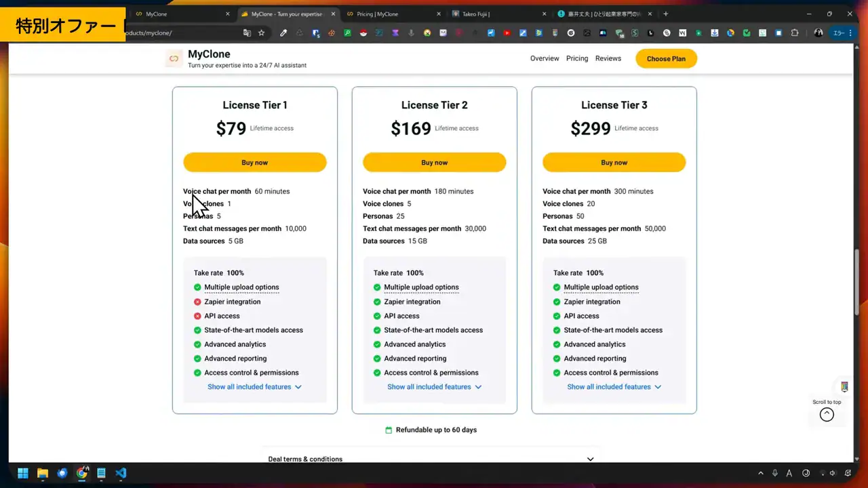Click the speaker icon in the system tray

832,472
